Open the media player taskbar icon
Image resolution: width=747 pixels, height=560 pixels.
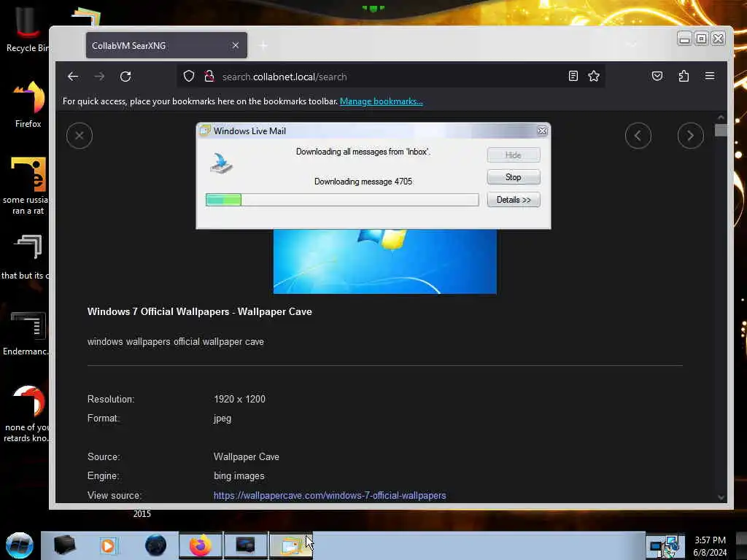pyautogui.click(x=108, y=545)
